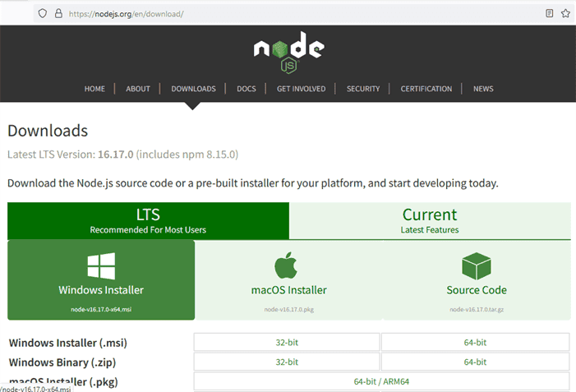
Task: Toggle reader view icon in address bar
Action: [549, 14]
